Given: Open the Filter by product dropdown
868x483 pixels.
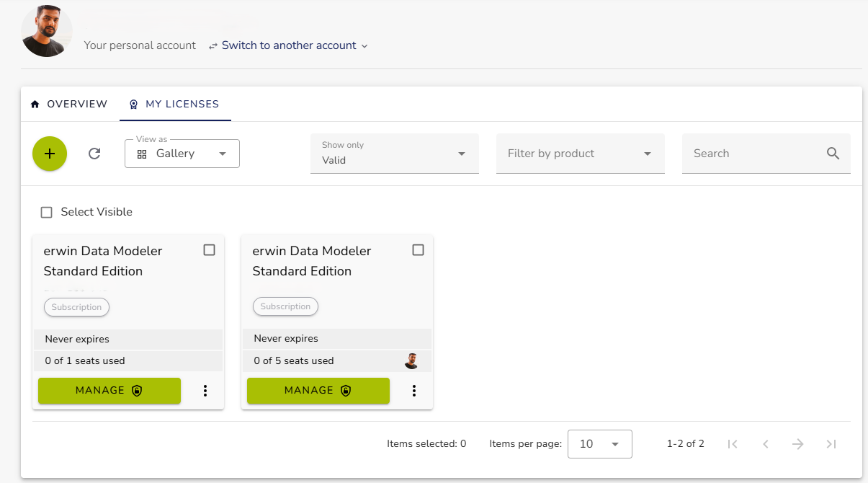Looking at the screenshot, I should [581, 154].
